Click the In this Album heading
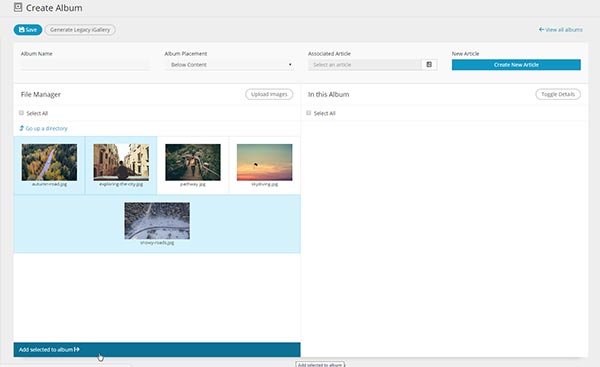This screenshot has width=600, height=367. click(x=328, y=94)
